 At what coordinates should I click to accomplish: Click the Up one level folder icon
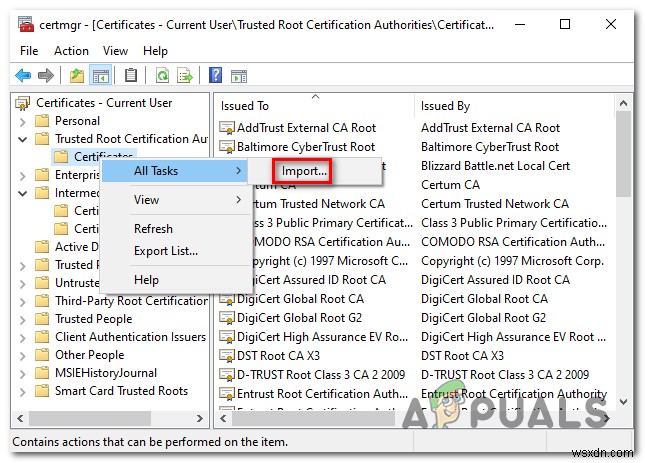coord(77,76)
